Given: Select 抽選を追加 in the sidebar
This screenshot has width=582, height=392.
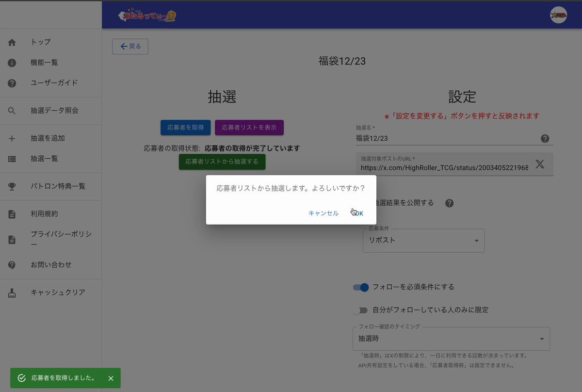Looking at the screenshot, I should pos(51,138).
